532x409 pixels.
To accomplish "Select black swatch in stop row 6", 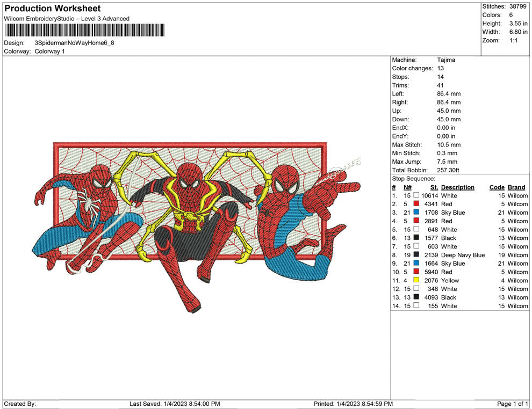I will [416, 238].
